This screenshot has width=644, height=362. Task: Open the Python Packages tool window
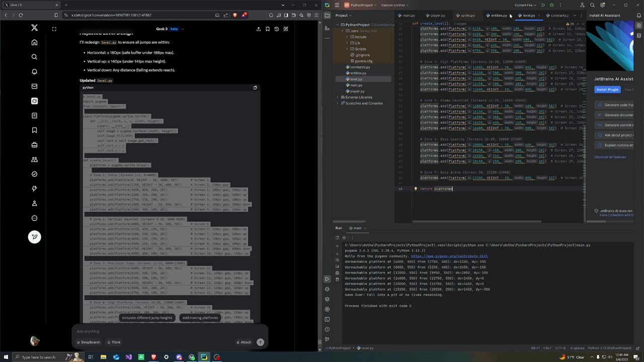point(327,299)
